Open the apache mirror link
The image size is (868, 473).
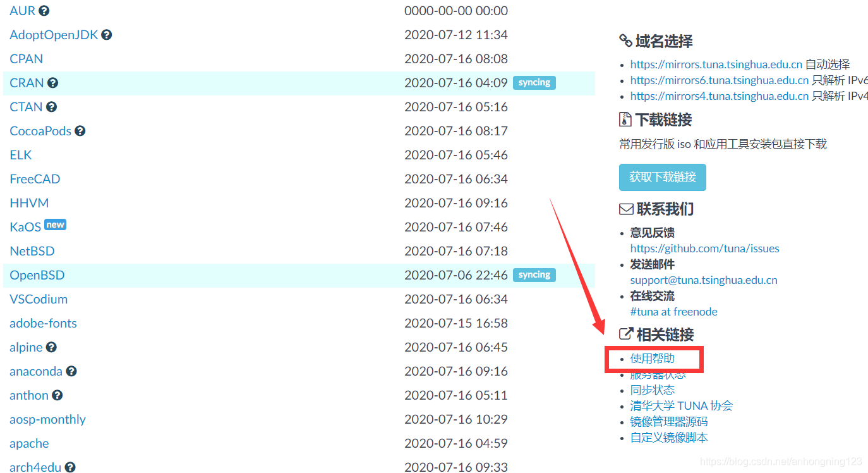point(30,443)
